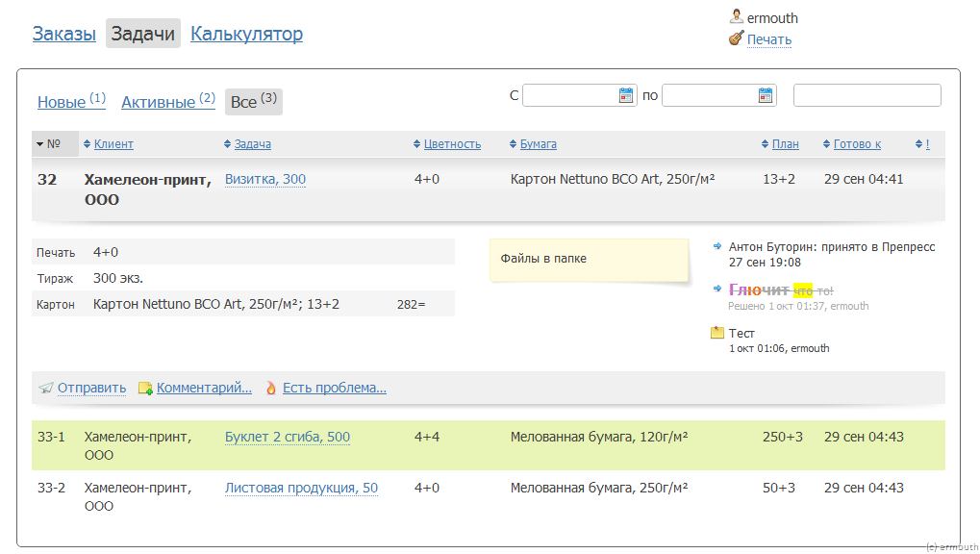980x554 pixels.
Task: Click the user avatar icon beside ermouth
Action: point(736,17)
